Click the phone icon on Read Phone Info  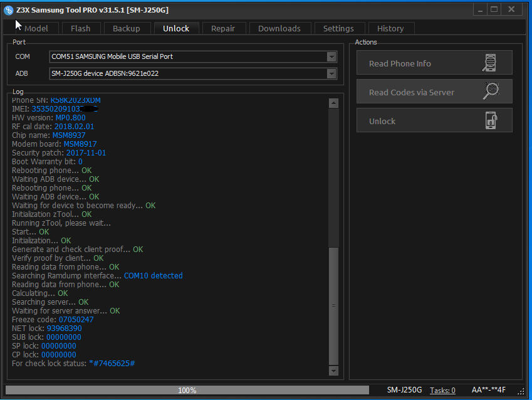coord(489,63)
